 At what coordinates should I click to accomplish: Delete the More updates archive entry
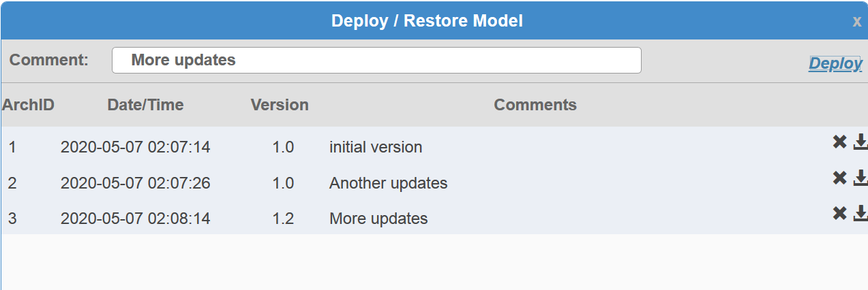tap(839, 214)
